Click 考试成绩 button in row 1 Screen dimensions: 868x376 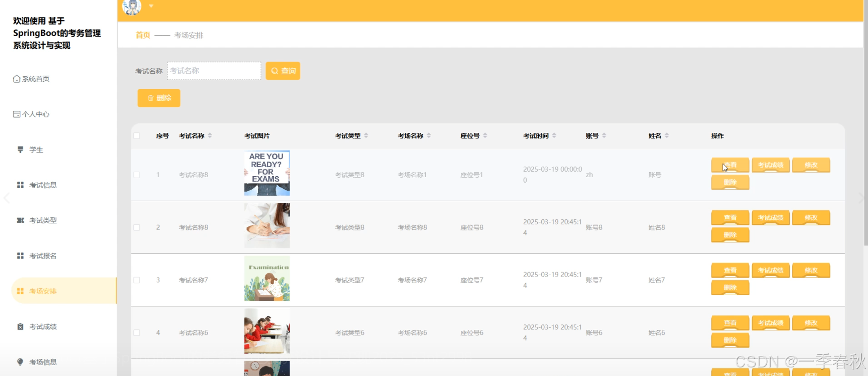pyautogui.click(x=771, y=165)
